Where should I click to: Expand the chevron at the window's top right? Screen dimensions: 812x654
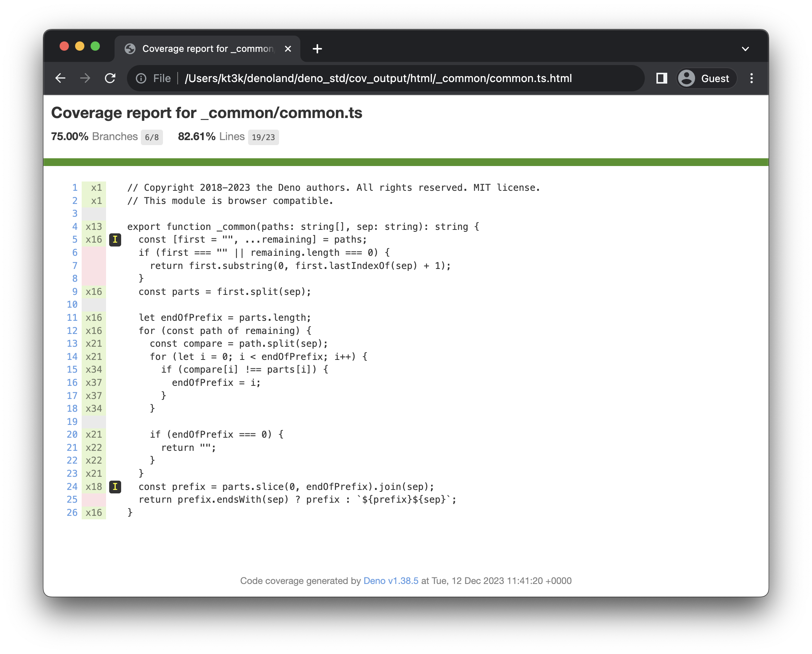(745, 48)
